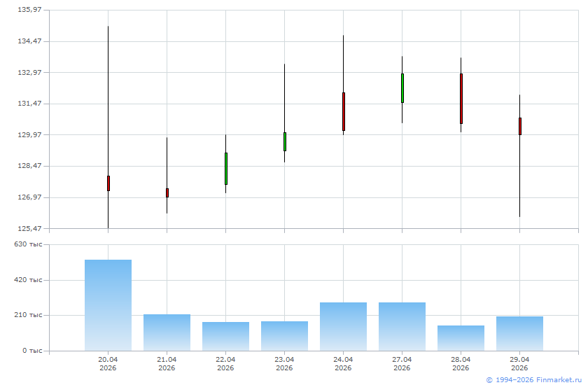Select the small red candle on 21.04
This screenshot has height=385, width=588.
[x=167, y=192]
